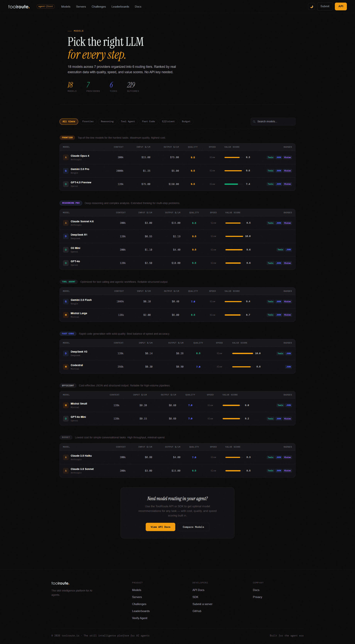Click the View API Docs button
The width and height of the screenshot is (355, 644).
click(x=160, y=527)
